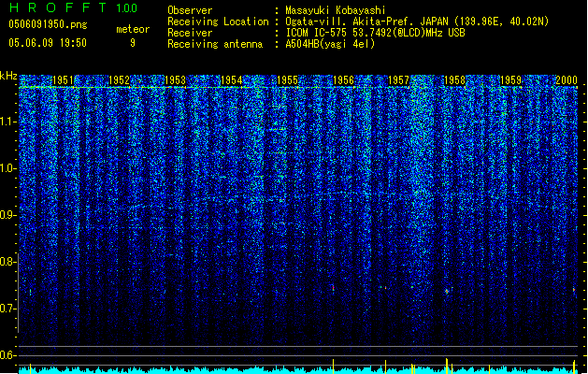Click the red meteor echo under 1956
588x374 pixels.
333,287
